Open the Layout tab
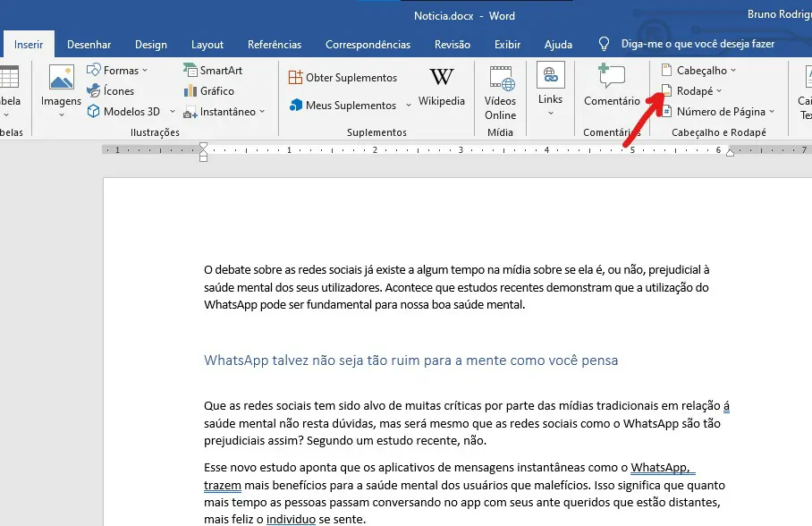 click(207, 45)
